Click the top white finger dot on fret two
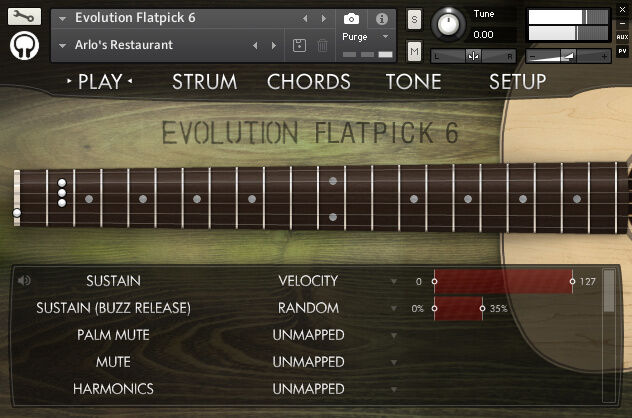Screen dimensions: 632x418 coord(62,183)
